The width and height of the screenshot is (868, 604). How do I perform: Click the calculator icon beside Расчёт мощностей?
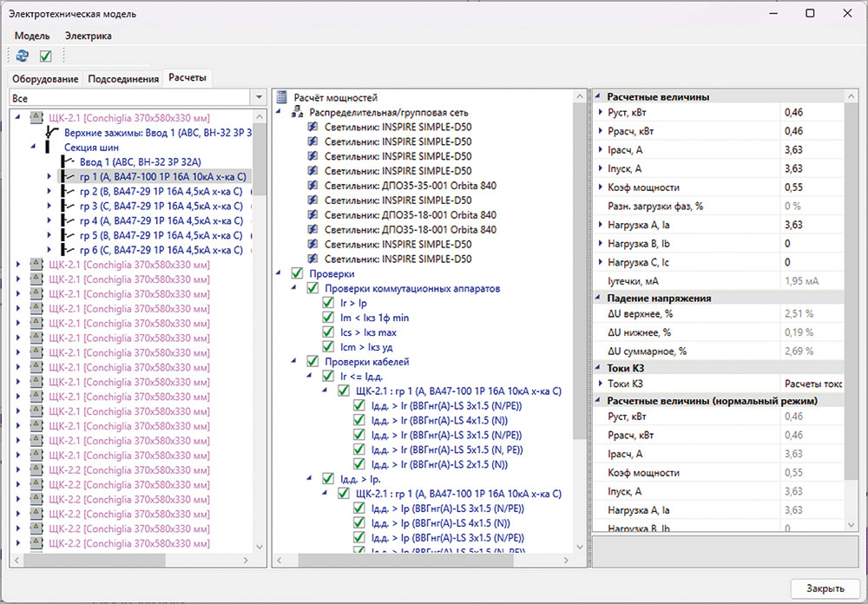click(x=282, y=98)
